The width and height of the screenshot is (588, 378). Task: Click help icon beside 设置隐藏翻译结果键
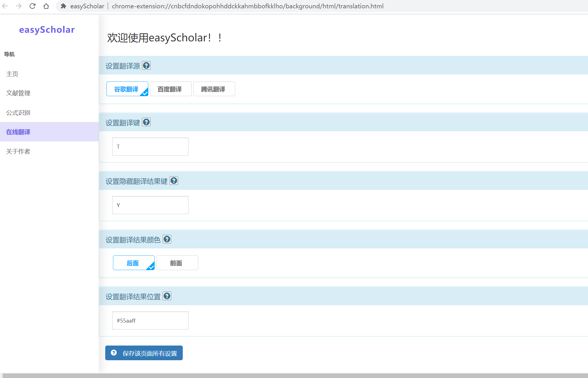pos(174,181)
